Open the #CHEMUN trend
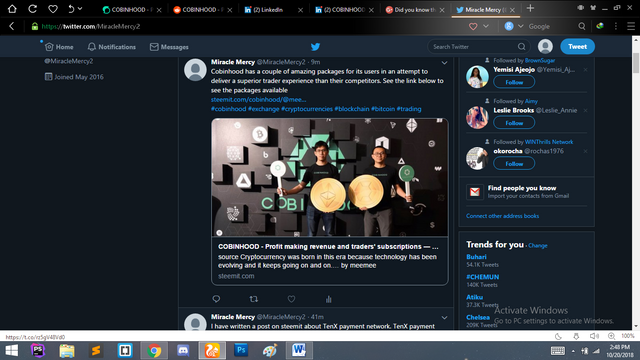The height and width of the screenshot is (360, 640). coord(482,277)
